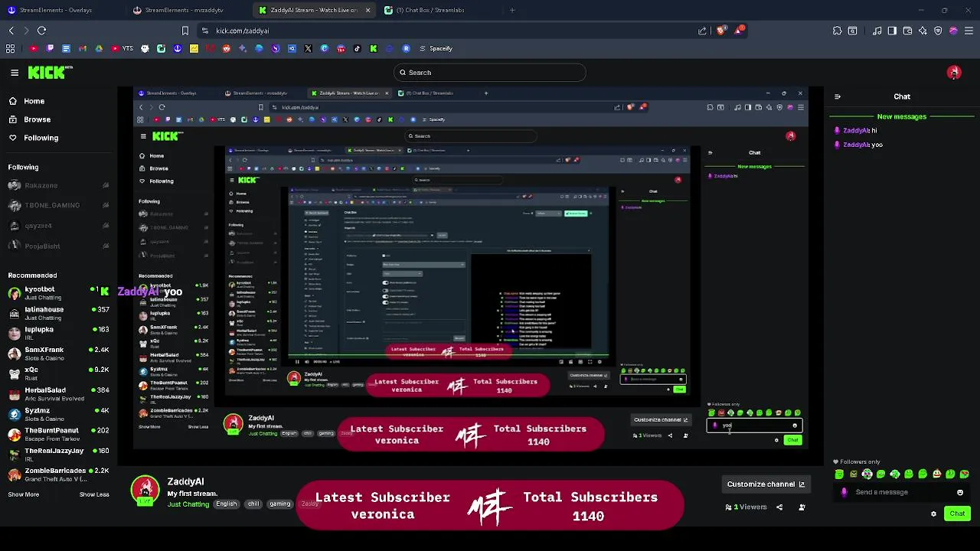Open the Extensions puzzle icon

coord(837,31)
